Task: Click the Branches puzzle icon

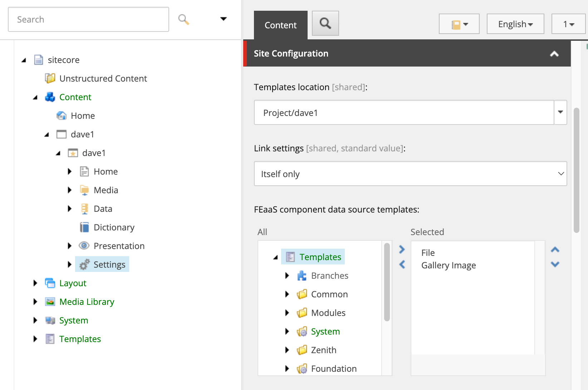Action: [302, 276]
